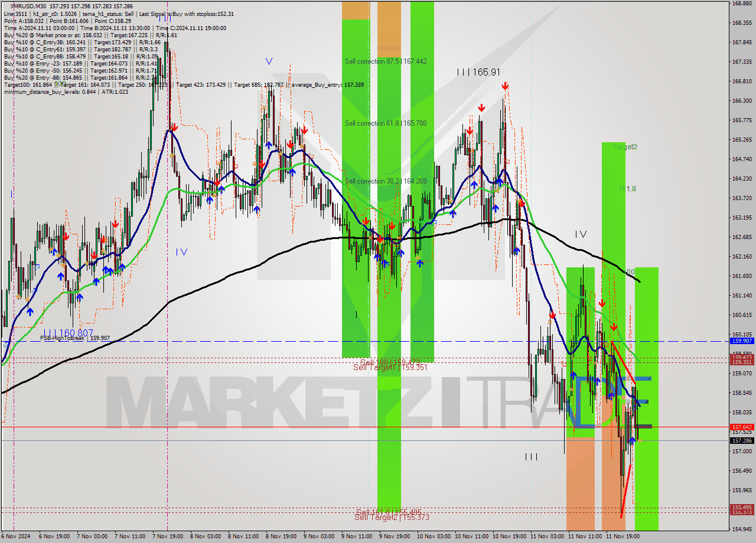Click the 166.300 price axis label
756x543 pixels.
click(x=742, y=101)
